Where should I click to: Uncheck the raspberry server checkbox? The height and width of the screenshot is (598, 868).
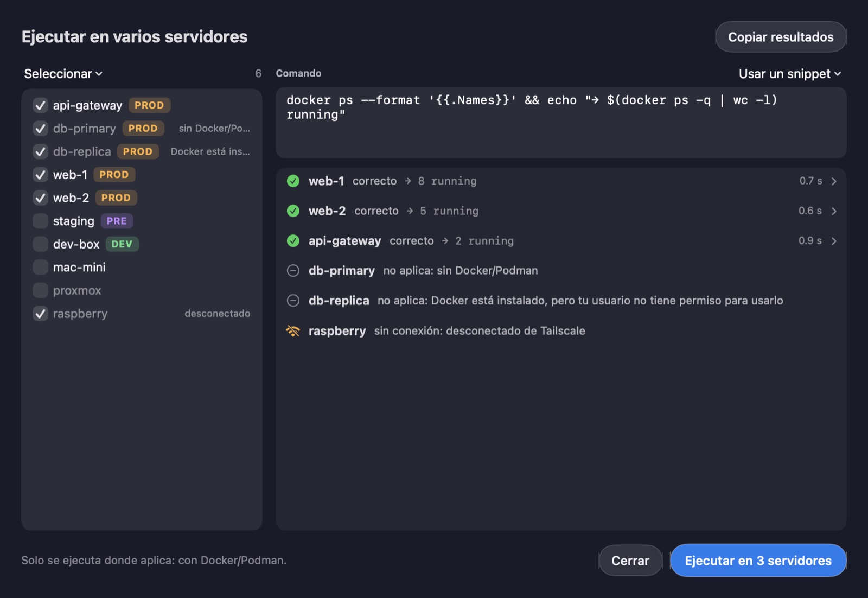click(x=40, y=314)
